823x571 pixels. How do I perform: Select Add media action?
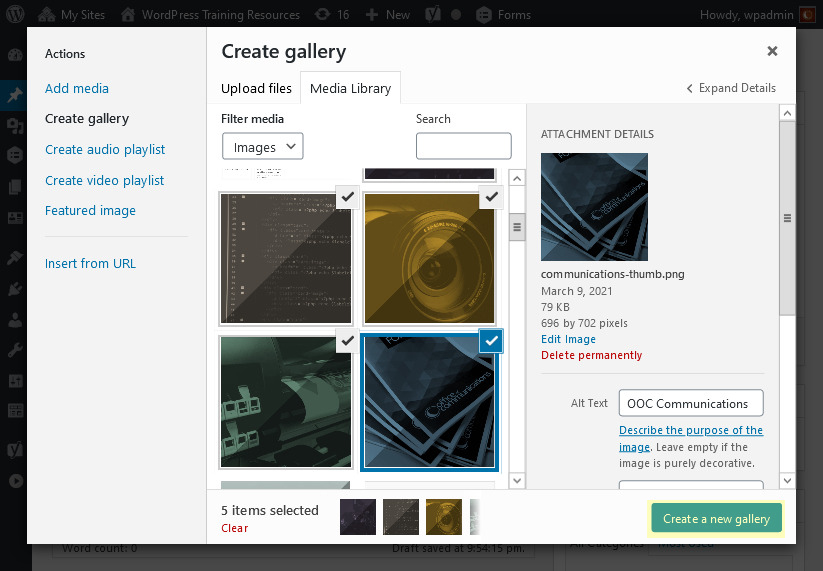point(77,88)
